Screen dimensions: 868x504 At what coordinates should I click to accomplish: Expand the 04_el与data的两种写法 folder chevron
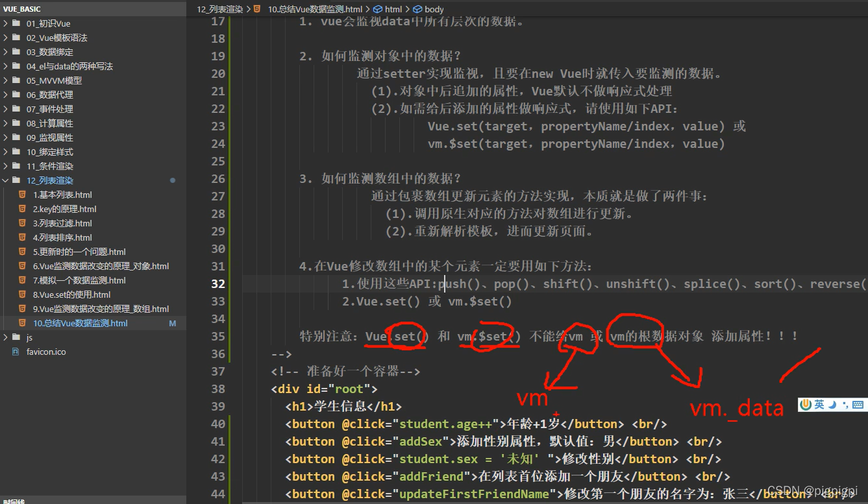click(6, 66)
